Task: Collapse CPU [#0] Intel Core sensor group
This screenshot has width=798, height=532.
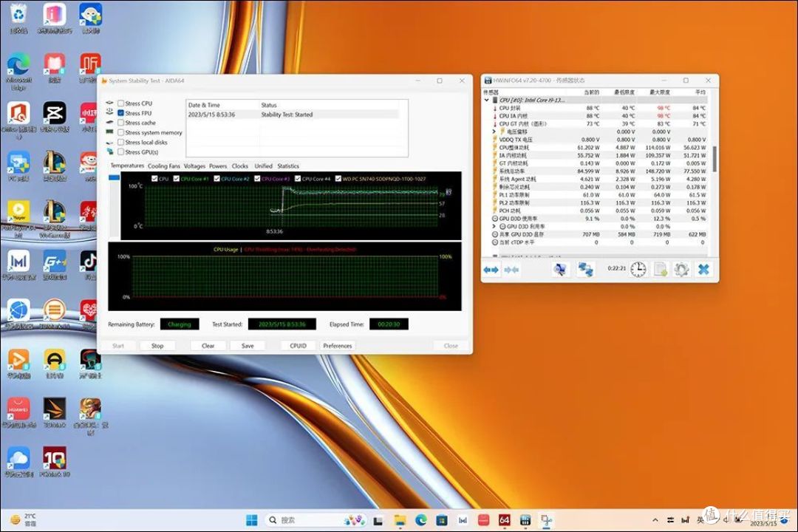Action: point(486,100)
